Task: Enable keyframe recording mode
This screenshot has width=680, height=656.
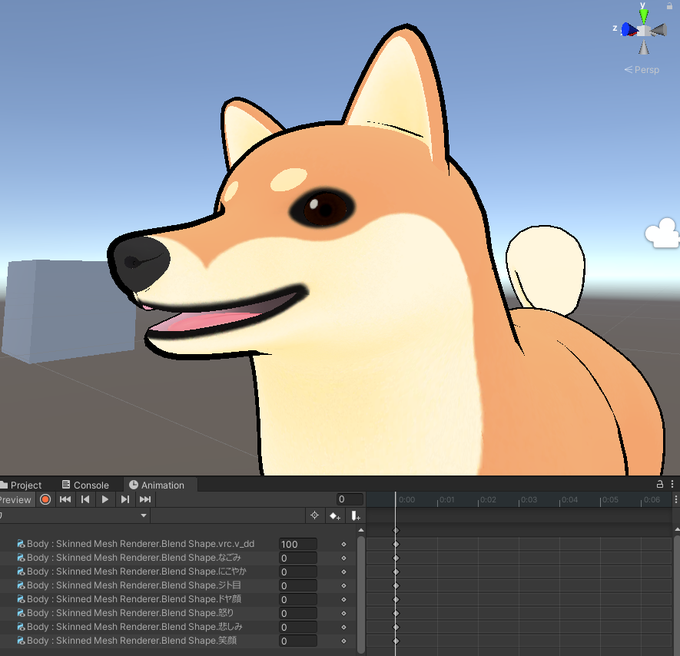Action: 45,499
